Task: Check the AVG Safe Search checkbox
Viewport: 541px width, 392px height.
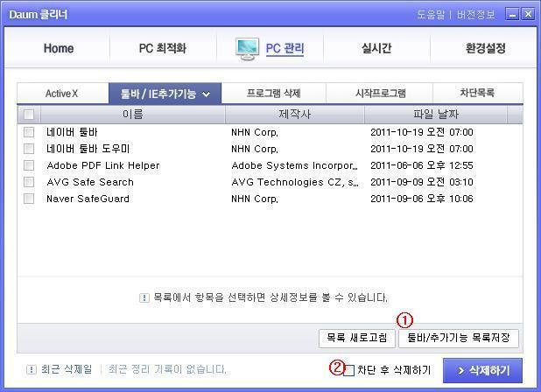Action: point(29,182)
